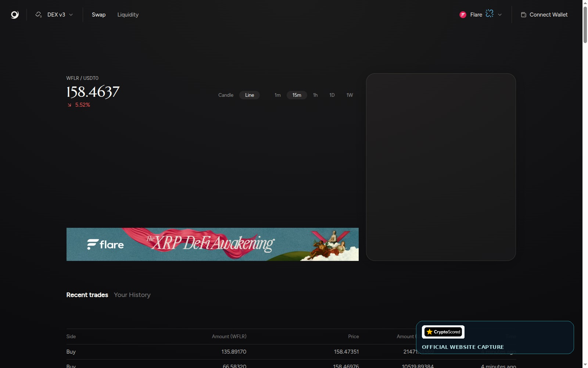Click Connect Wallet
This screenshot has width=588, height=368.
(544, 15)
